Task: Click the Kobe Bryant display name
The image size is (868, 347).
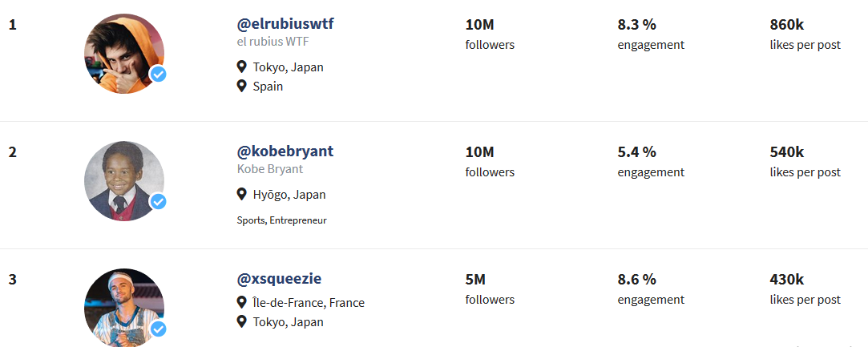Action: tap(270, 169)
